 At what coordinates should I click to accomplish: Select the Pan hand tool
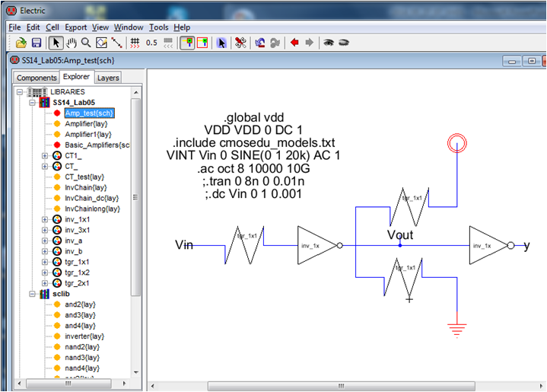72,43
